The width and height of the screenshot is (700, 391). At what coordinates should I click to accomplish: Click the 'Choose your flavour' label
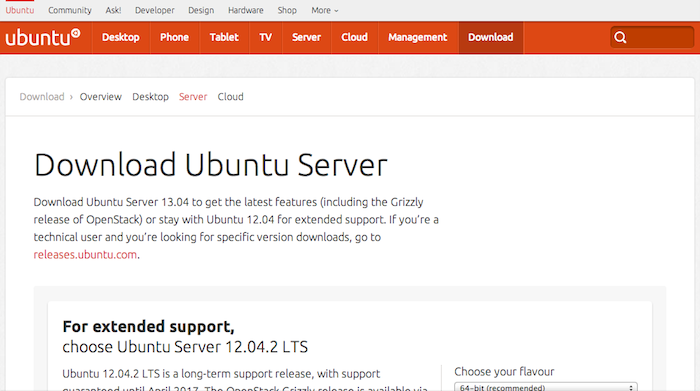pos(504,372)
